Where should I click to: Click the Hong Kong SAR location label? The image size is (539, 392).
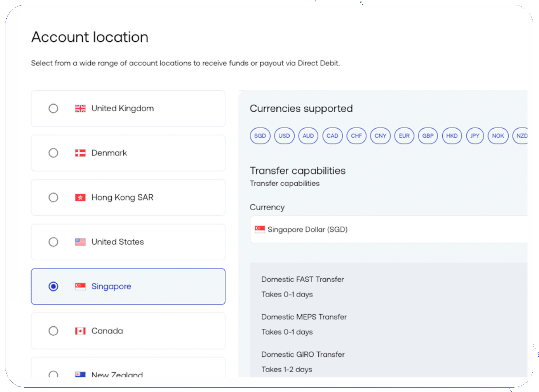coord(122,198)
